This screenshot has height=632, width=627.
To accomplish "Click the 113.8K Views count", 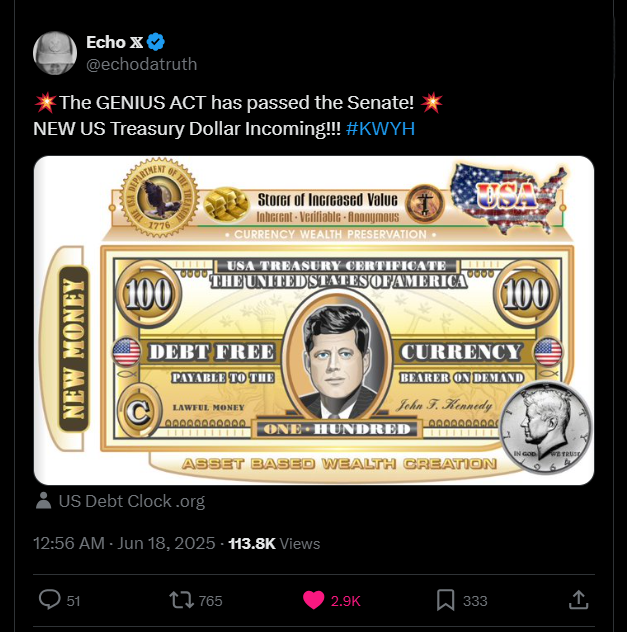I will tap(274, 544).
